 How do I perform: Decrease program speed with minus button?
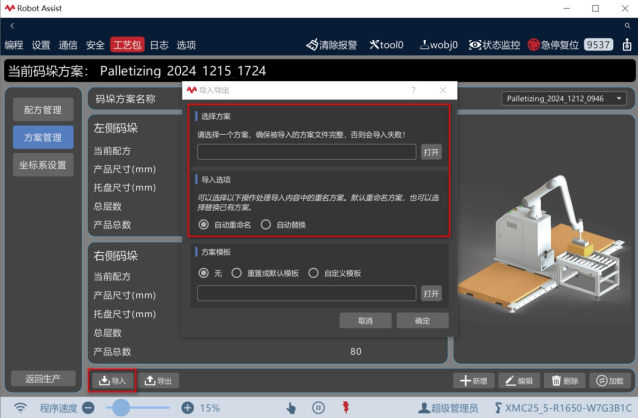[88, 407]
